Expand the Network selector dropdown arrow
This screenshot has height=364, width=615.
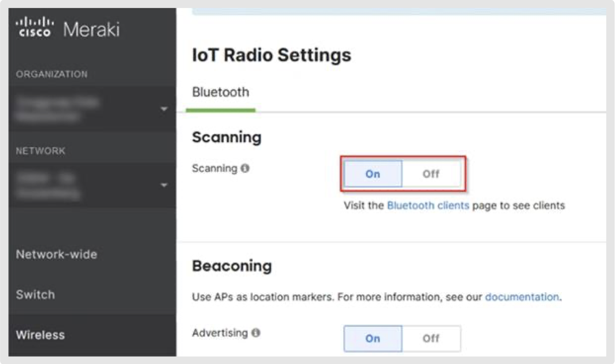(x=164, y=185)
